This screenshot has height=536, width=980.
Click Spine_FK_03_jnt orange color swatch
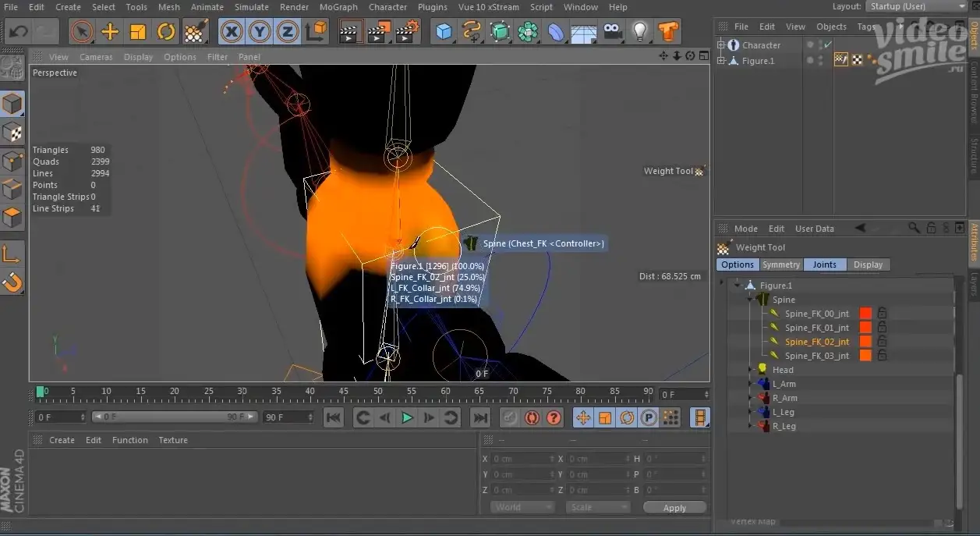(865, 356)
